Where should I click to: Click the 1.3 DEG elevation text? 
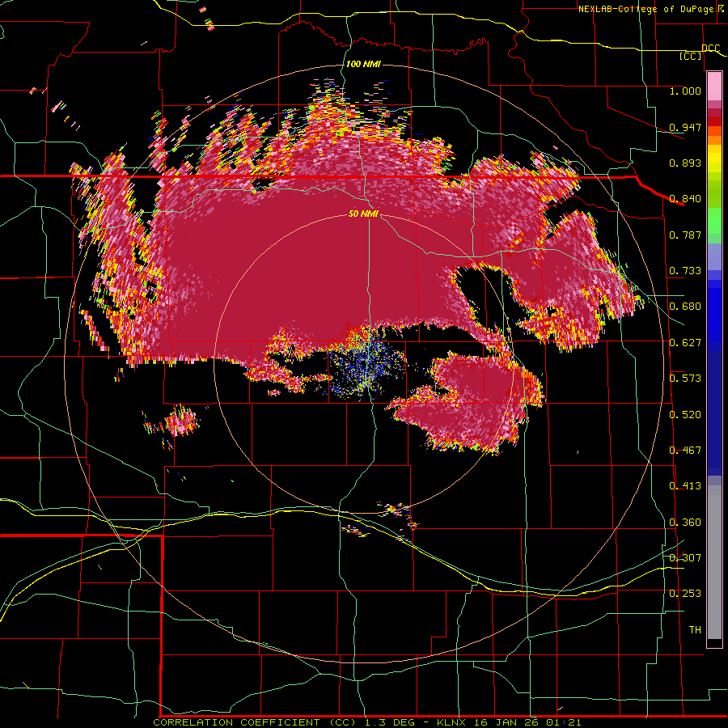(x=389, y=722)
